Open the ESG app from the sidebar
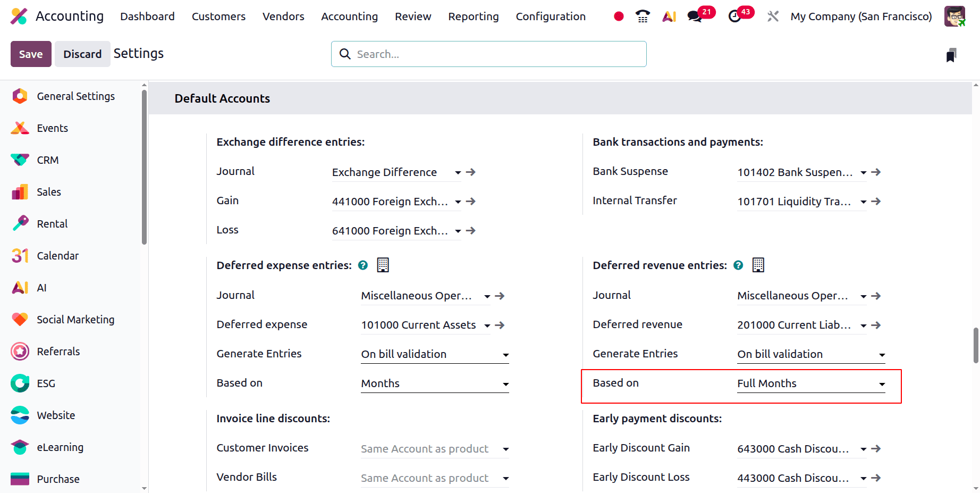The width and height of the screenshot is (980, 493). [x=47, y=383]
